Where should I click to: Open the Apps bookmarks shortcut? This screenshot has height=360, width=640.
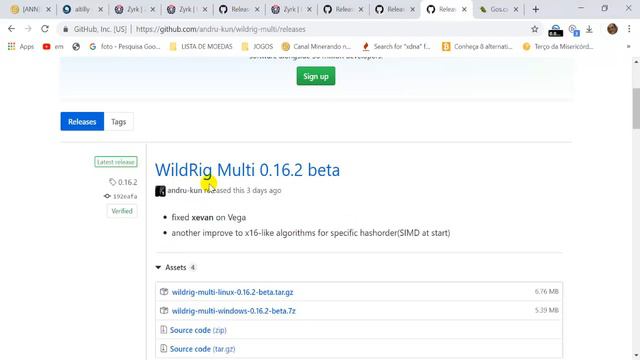coord(21,47)
